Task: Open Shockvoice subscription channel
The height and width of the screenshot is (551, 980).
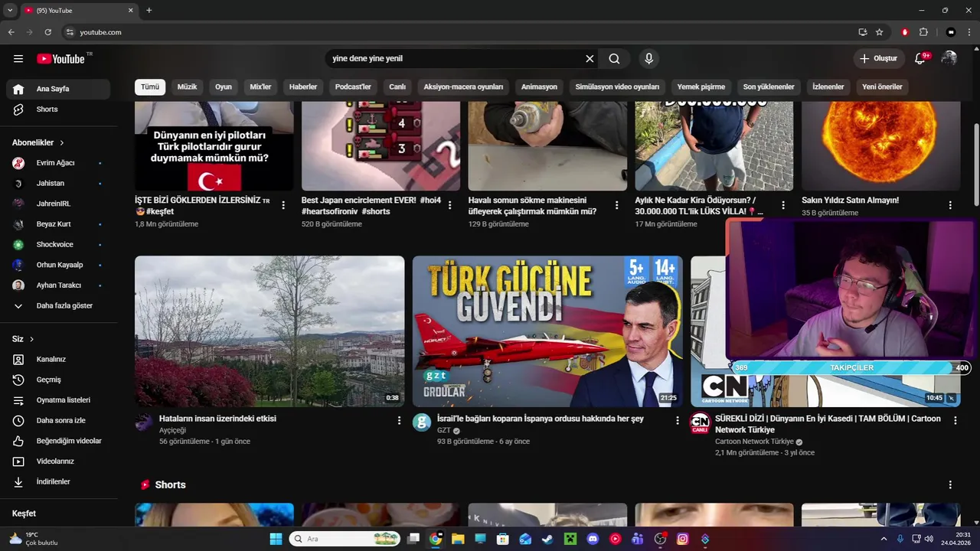Action: 58,245
